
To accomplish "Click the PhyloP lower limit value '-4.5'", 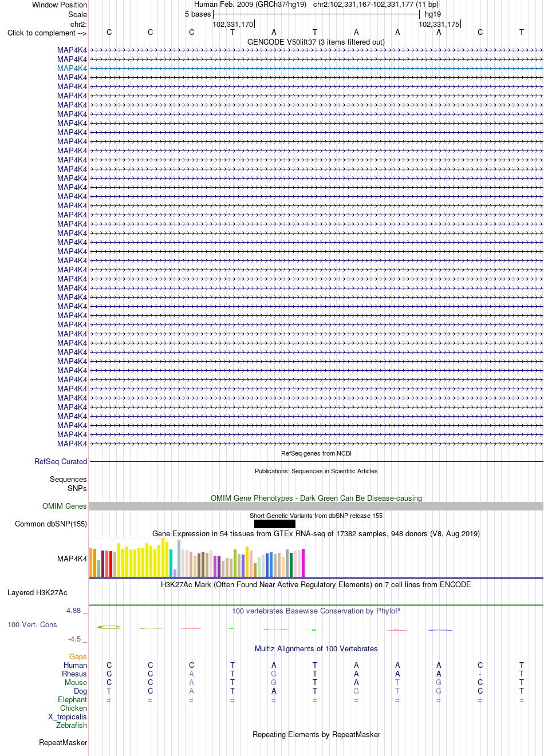I will click(74, 639).
